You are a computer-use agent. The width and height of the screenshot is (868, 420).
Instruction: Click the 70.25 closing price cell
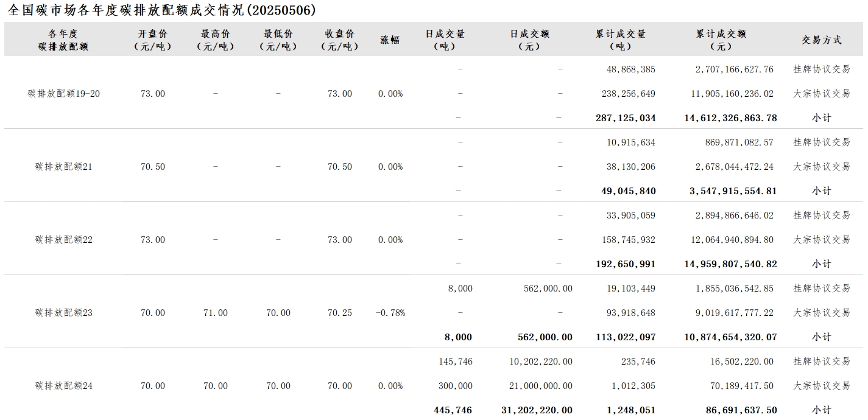pyautogui.click(x=340, y=313)
